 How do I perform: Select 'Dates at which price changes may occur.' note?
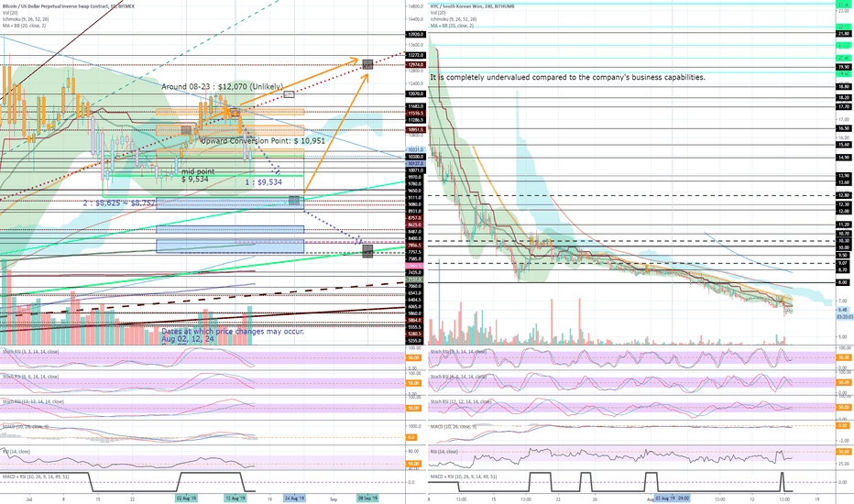point(233,332)
